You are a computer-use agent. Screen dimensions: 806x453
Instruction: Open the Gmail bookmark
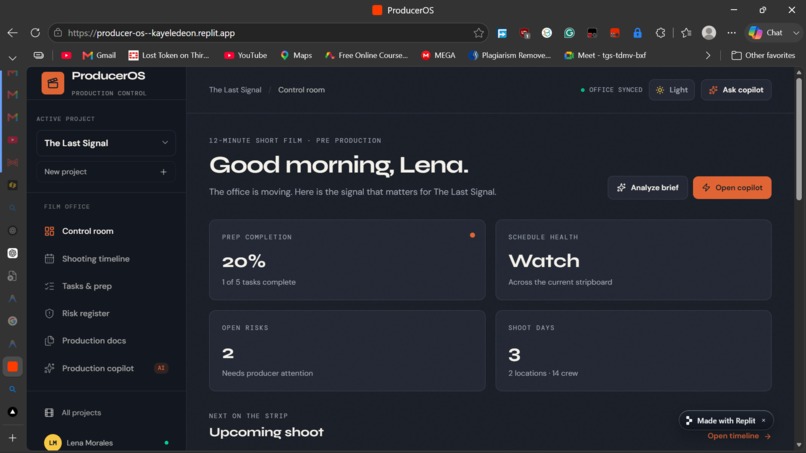click(x=99, y=55)
